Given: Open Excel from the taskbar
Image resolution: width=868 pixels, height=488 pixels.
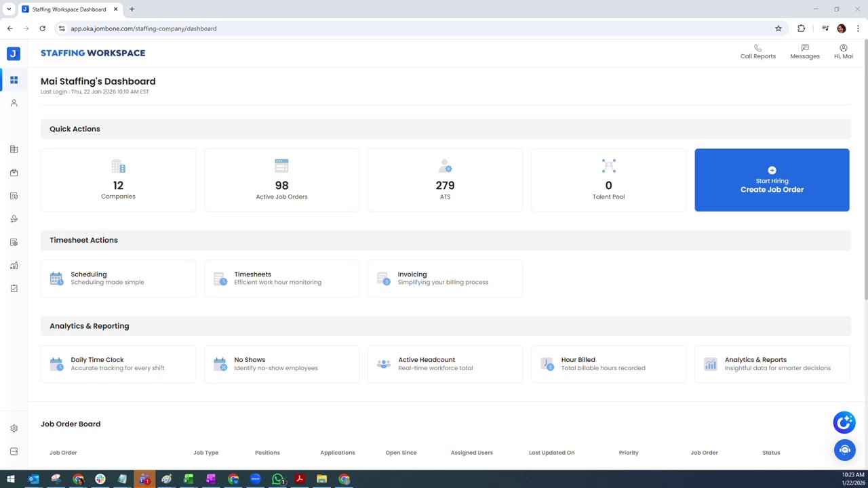Looking at the screenshot, I should pyautogui.click(x=189, y=479).
